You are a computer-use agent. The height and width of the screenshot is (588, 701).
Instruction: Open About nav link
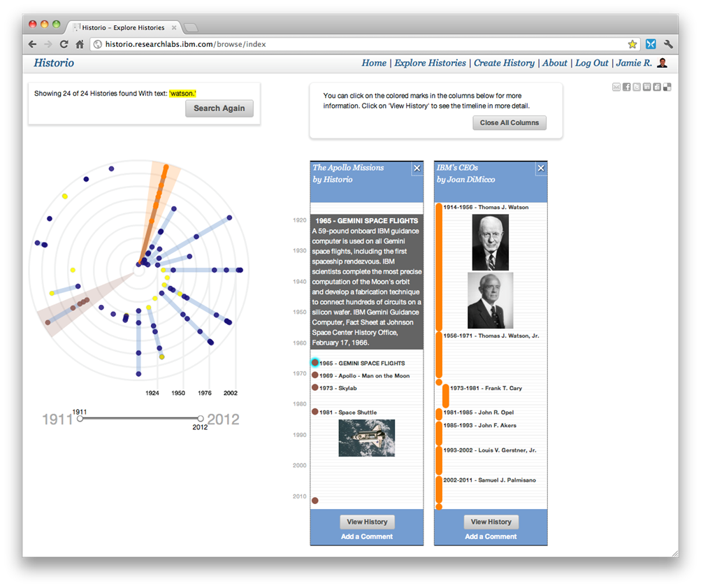click(x=555, y=63)
